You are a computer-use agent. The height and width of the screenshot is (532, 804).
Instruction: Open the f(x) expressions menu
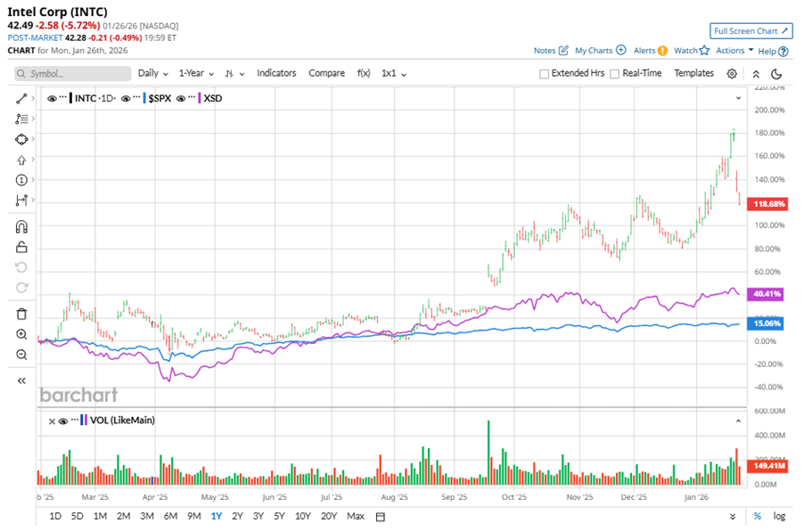pyautogui.click(x=364, y=73)
